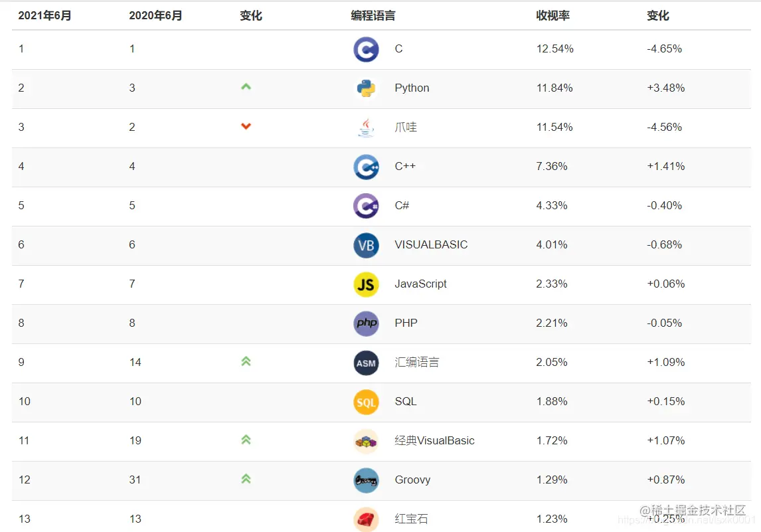Click the +3.48% change value
Screen dimensions: 761x532
(x=666, y=88)
